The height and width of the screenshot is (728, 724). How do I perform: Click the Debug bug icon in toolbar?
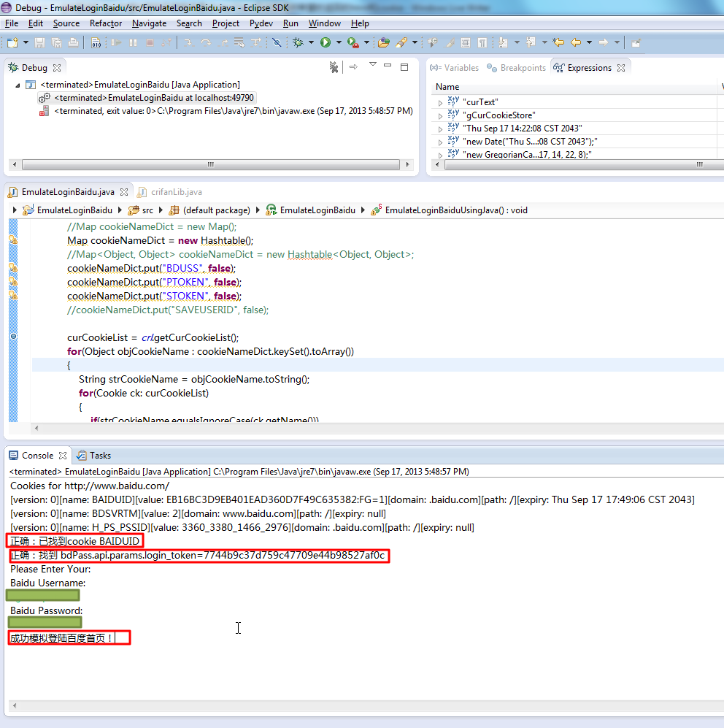298,43
